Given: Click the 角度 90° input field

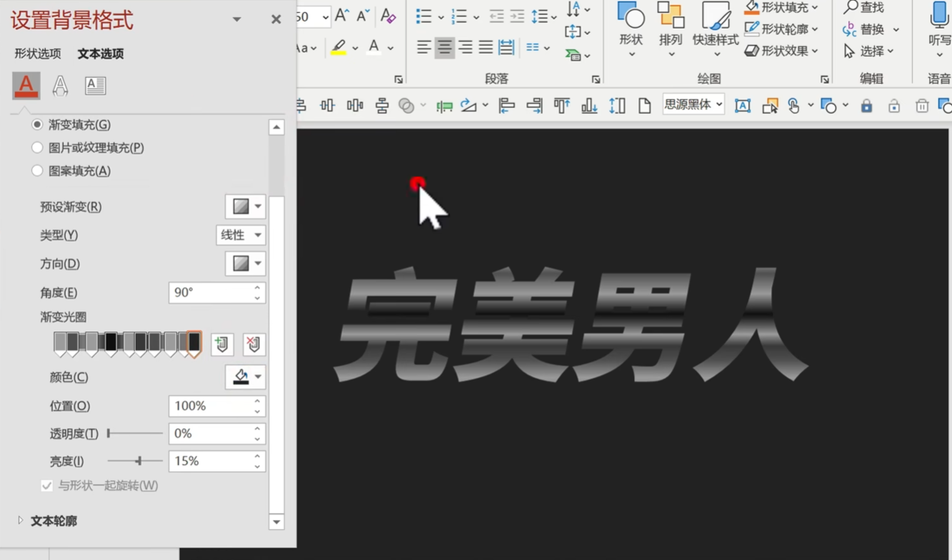Looking at the screenshot, I should click(217, 293).
